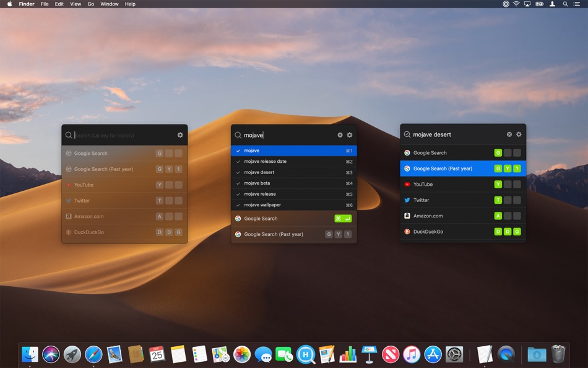The width and height of the screenshot is (588, 368).
Task: Open the View menu
Action: coord(76,4)
